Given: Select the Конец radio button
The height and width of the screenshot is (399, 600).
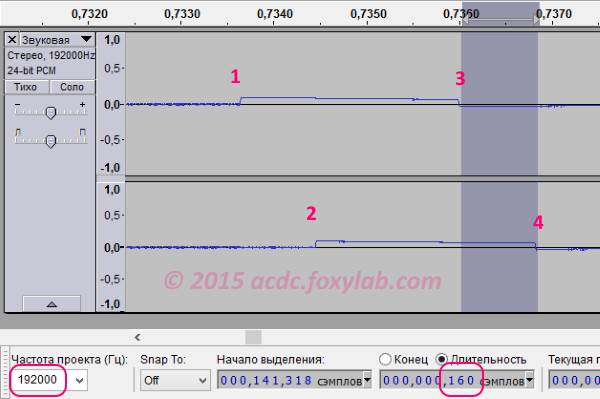Looking at the screenshot, I should tap(385, 359).
